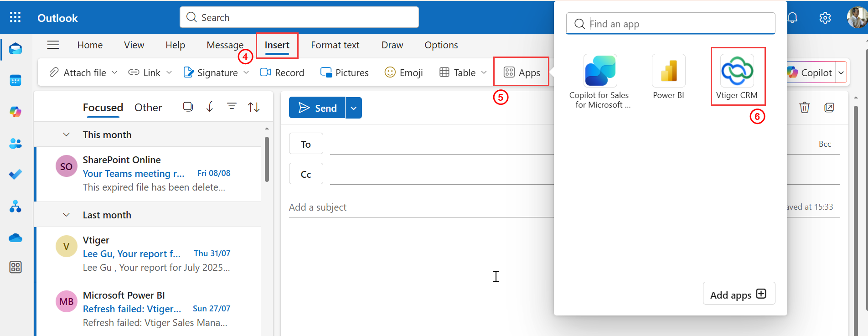Click the Find an app field
This screenshot has width=868, height=336.
[671, 24]
